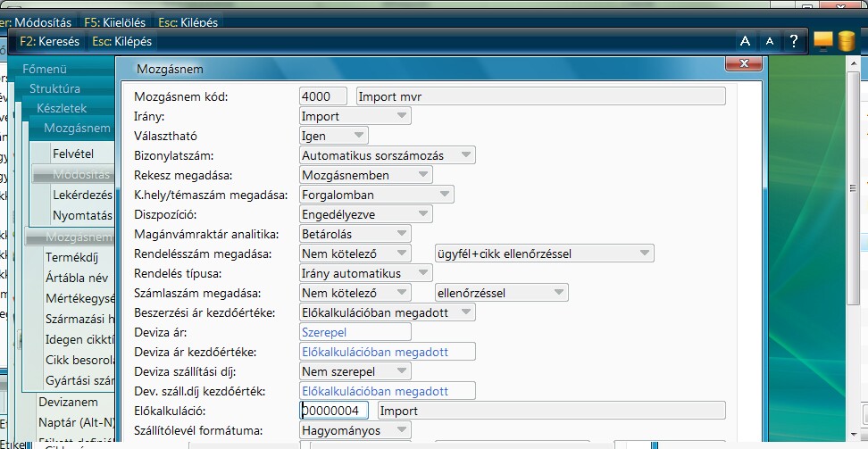Image resolution: width=868 pixels, height=449 pixels.
Task: Click the larger font size icon
Action: (x=745, y=41)
